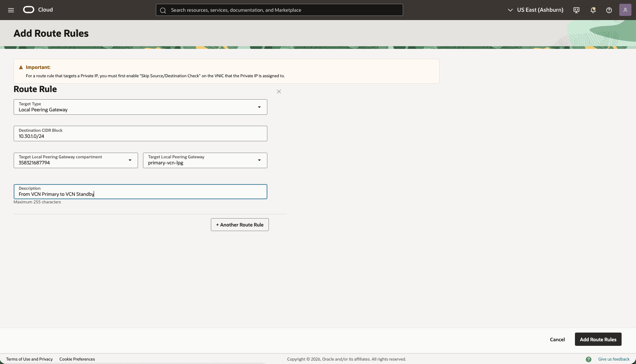Expand the Target Local Peering Gateway compartment dropdown
Image resolution: width=636 pixels, height=364 pixels.
[x=130, y=160]
